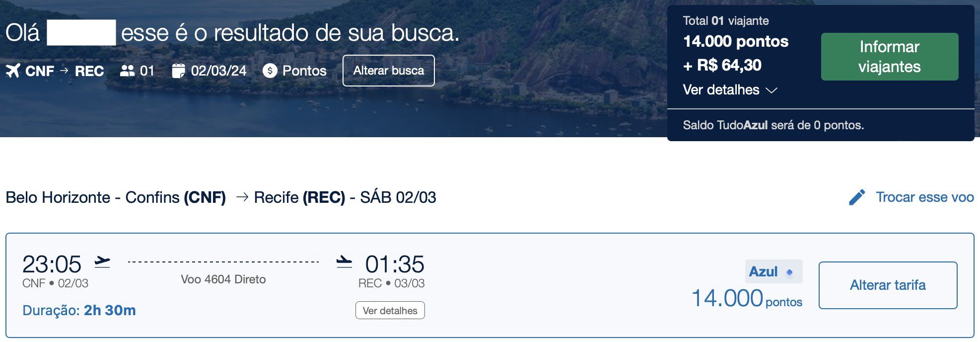
Task: Click the pencil icon for Trocar esse voo
Action: coord(857,197)
